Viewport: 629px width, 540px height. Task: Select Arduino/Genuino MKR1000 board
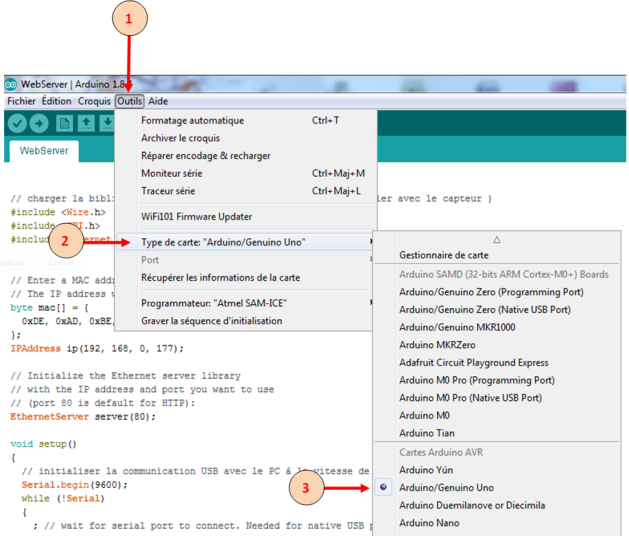click(497, 327)
